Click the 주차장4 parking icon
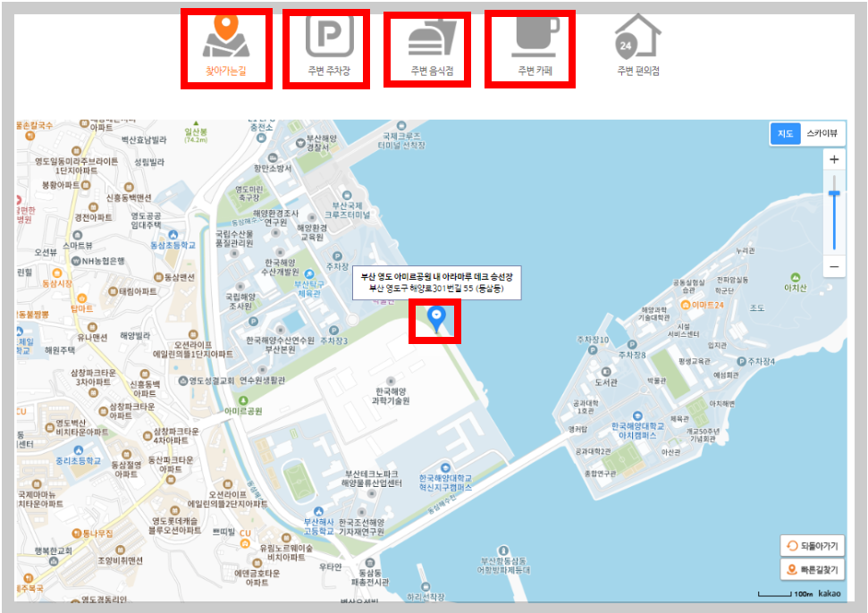The height and width of the screenshot is (613, 868). coord(741,361)
